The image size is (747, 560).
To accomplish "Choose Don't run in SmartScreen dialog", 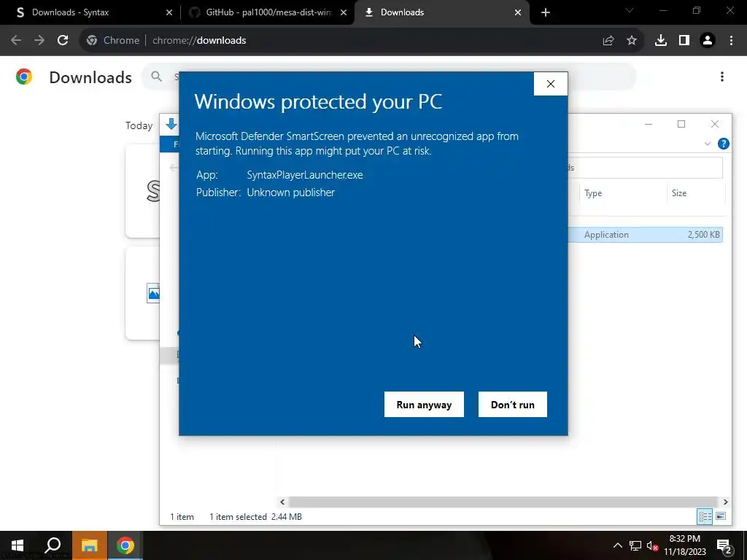I will click(x=513, y=404).
